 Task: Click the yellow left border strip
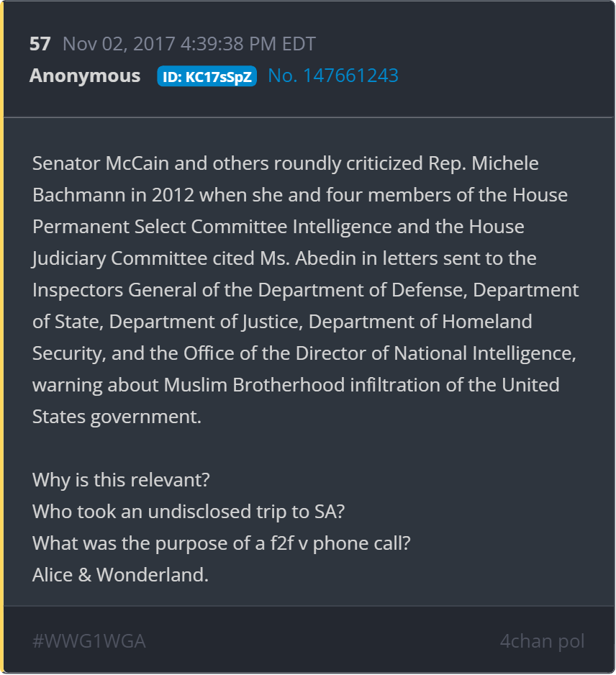point(2,337)
